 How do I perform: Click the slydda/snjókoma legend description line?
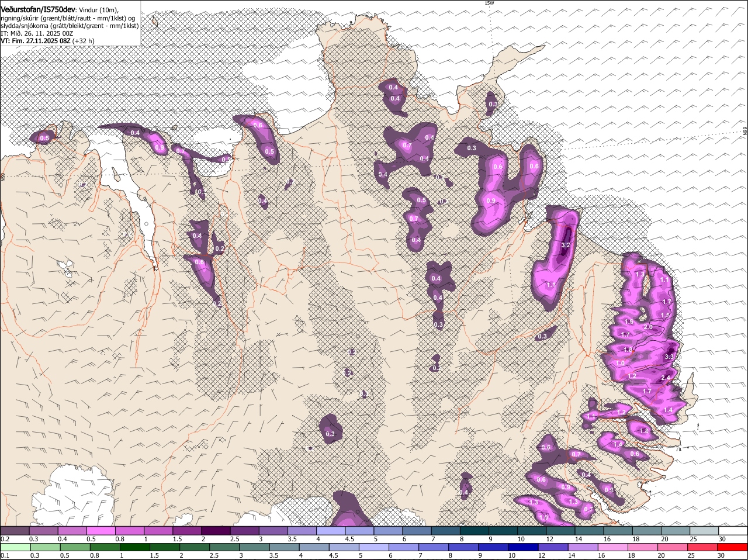click(x=70, y=26)
